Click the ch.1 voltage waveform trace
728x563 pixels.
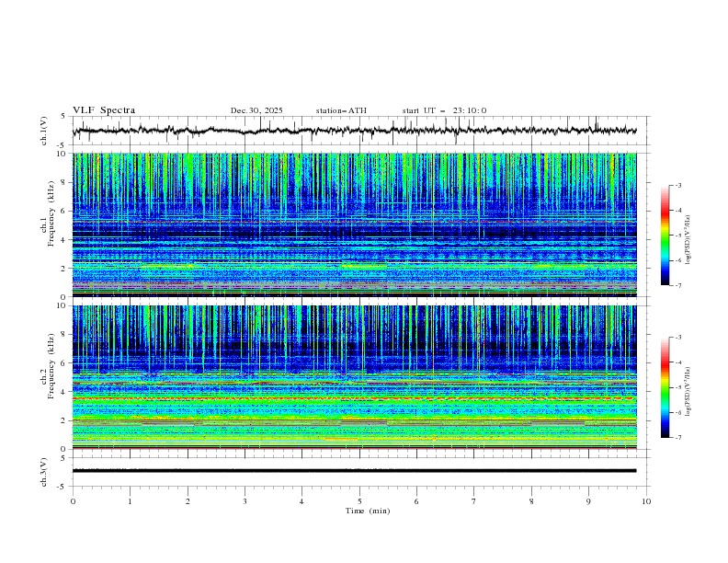[354, 131]
